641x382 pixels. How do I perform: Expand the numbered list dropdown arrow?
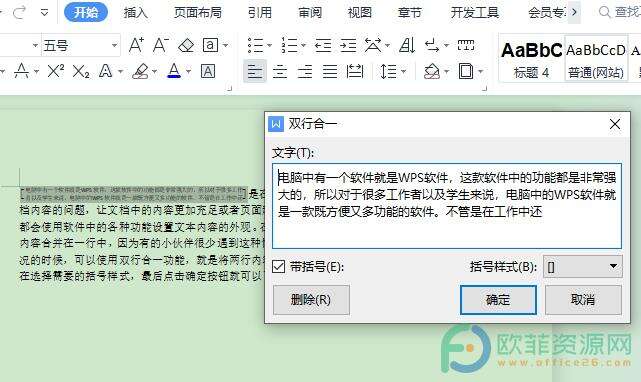click(x=303, y=45)
